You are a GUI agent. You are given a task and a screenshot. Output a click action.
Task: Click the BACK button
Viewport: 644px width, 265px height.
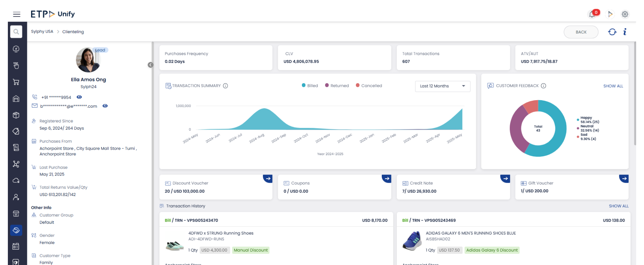[581, 32]
